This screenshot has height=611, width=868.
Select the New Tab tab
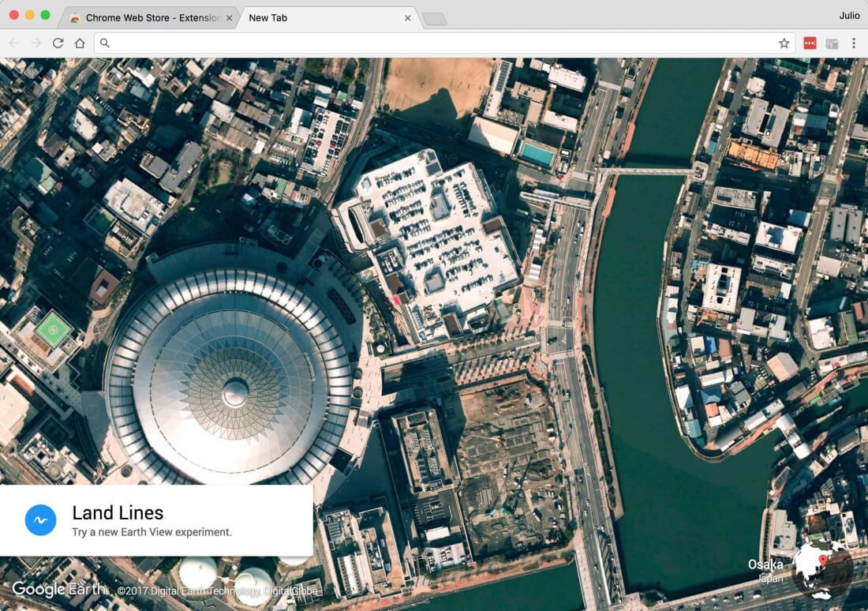316,17
